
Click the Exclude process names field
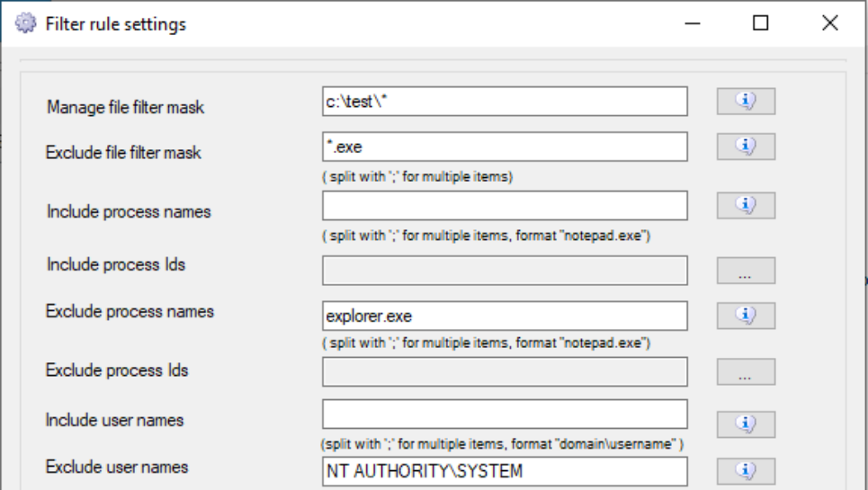click(x=505, y=316)
